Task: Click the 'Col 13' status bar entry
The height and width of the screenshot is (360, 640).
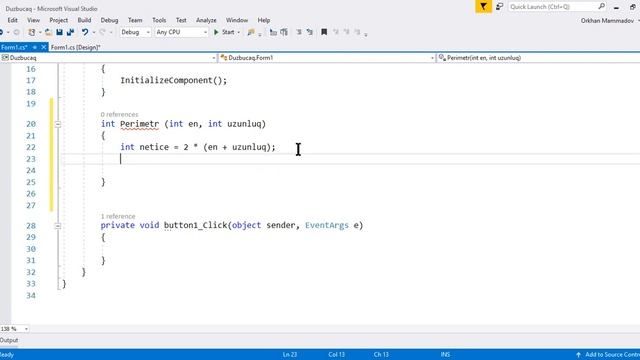Action: (336, 355)
